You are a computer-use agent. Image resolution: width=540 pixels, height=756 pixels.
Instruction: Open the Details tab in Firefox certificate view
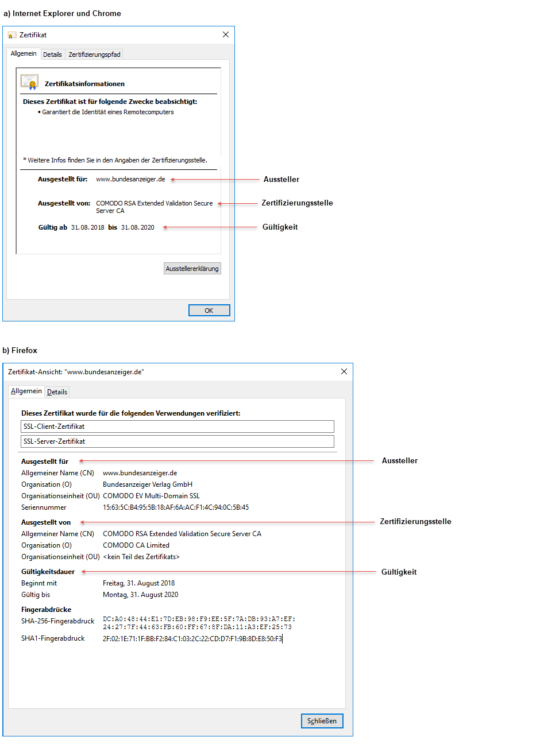click(x=57, y=392)
